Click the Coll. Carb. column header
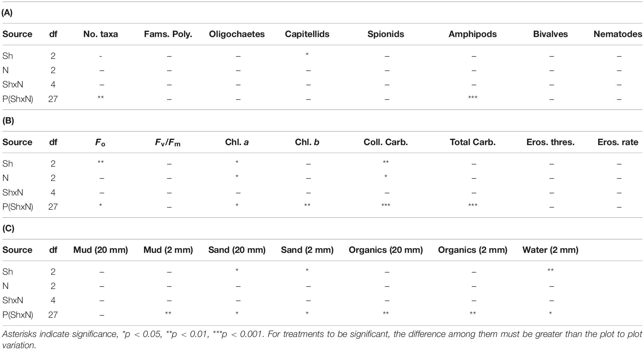This screenshot has width=644, height=350. (385, 142)
